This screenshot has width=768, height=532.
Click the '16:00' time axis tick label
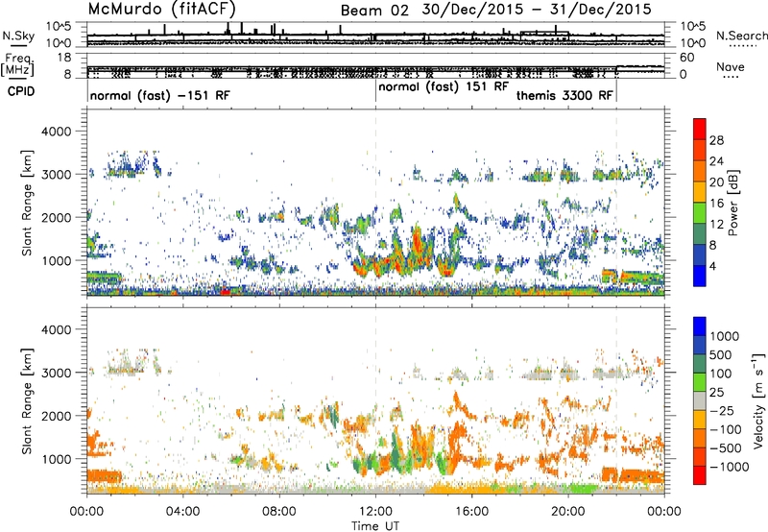[471, 512]
